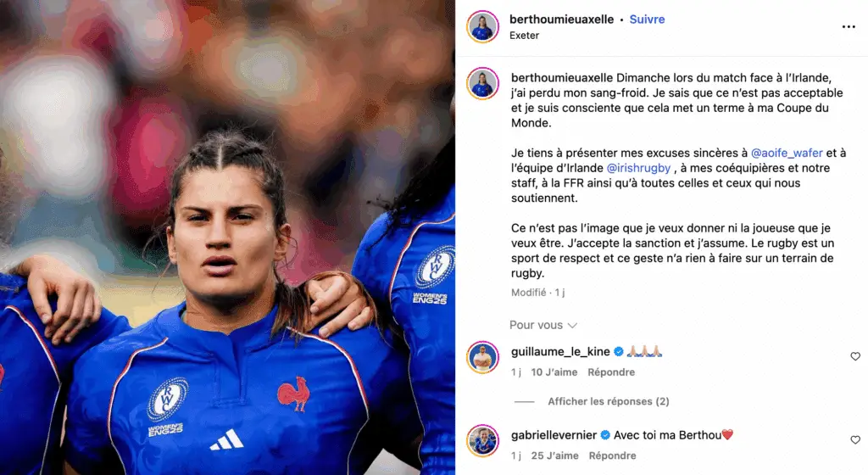Click the post photo of the rugby player
Image resolution: width=868 pixels, height=475 pixels.
(x=227, y=237)
